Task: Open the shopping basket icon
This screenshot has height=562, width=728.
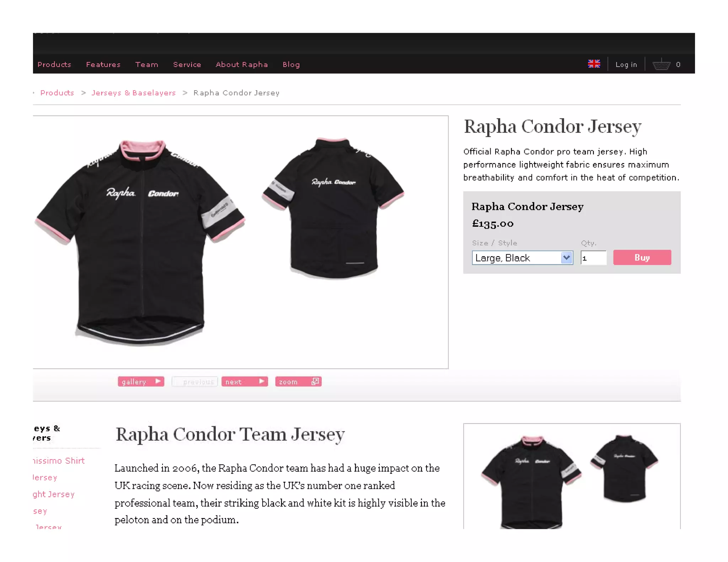Action: pos(661,64)
